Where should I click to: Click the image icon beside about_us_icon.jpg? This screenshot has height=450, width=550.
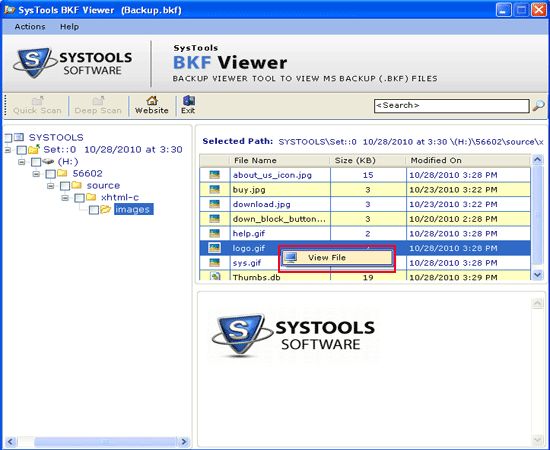[214, 175]
